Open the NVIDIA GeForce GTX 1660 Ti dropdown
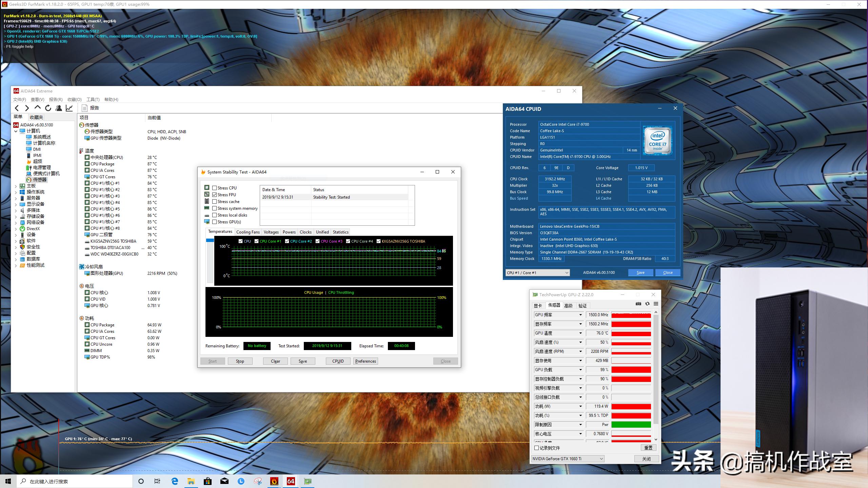868x488 pixels. pyautogui.click(x=568, y=459)
